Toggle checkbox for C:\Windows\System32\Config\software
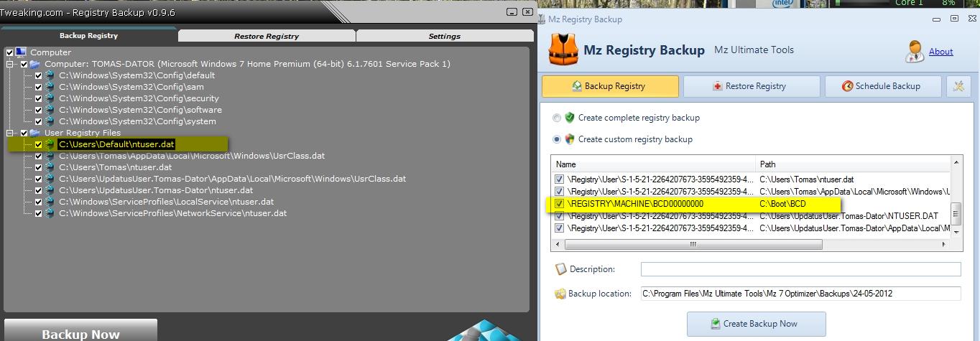Viewport: 980px width, 341px height. point(38,110)
